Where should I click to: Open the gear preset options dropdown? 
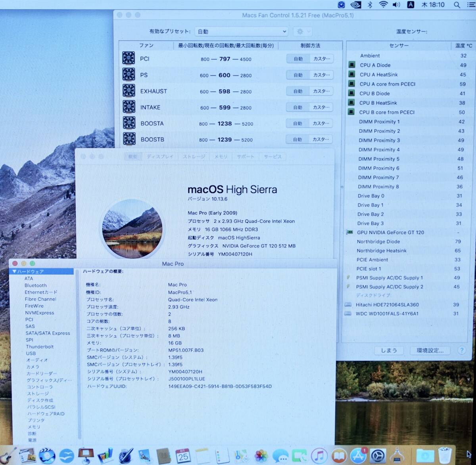pos(302,31)
